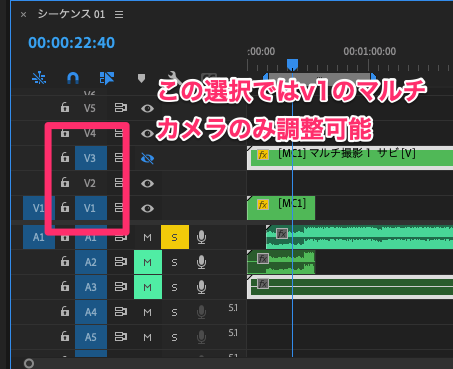Toggle sync lock for track V1
This screenshot has height=369, width=453.
tap(119, 208)
